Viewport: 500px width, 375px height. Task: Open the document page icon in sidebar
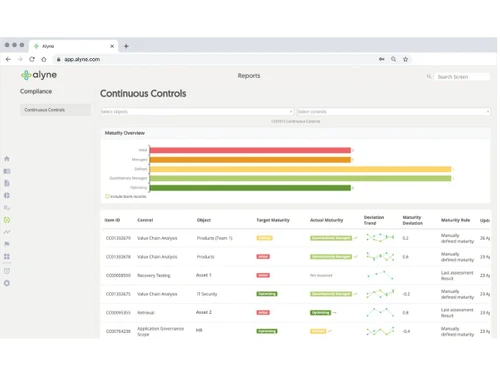7,183
